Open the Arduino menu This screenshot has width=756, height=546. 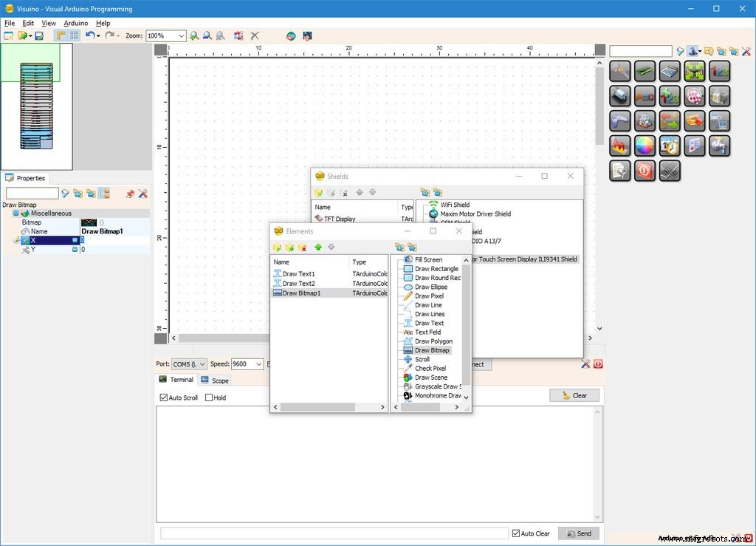coord(76,23)
